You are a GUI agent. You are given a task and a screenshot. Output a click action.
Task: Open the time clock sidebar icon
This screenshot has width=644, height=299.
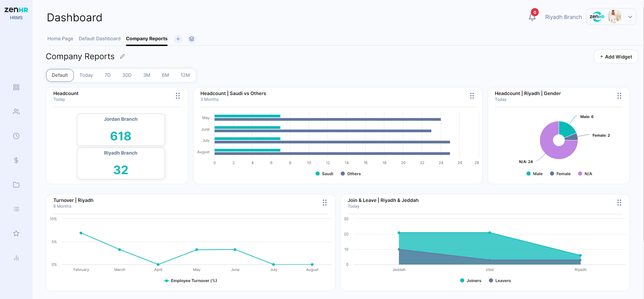[x=16, y=136]
